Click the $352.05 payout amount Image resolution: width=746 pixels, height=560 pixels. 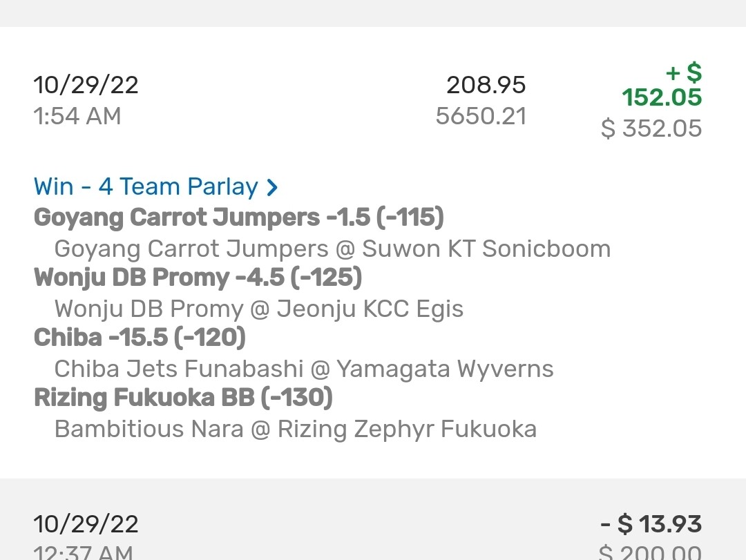pyautogui.click(x=651, y=128)
